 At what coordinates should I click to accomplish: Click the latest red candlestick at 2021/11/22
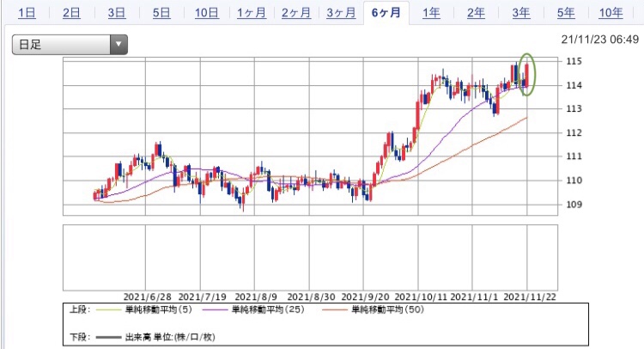click(526, 75)
